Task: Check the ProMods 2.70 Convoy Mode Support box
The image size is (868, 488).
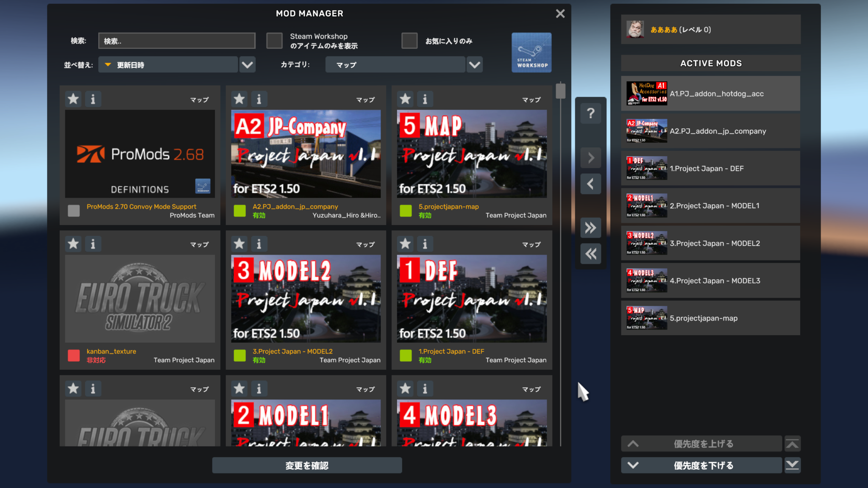Action: tap(73, 211)
